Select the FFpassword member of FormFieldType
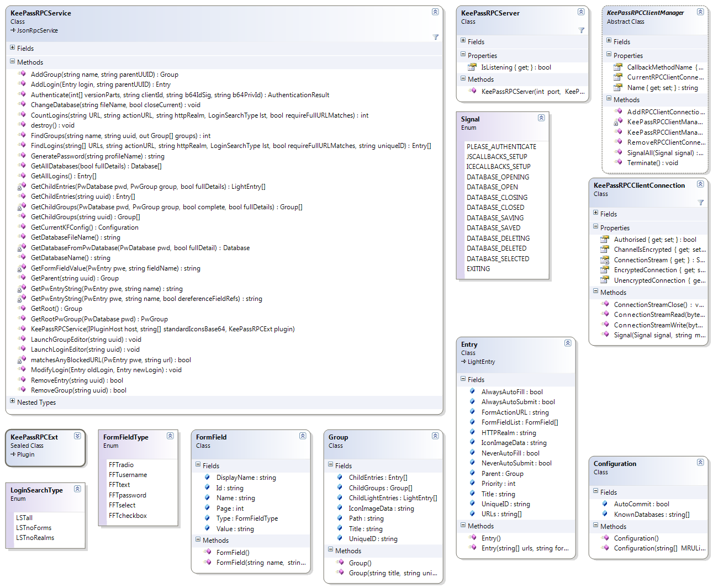Screen dimensions: 713x588 (x=128, y=495)
